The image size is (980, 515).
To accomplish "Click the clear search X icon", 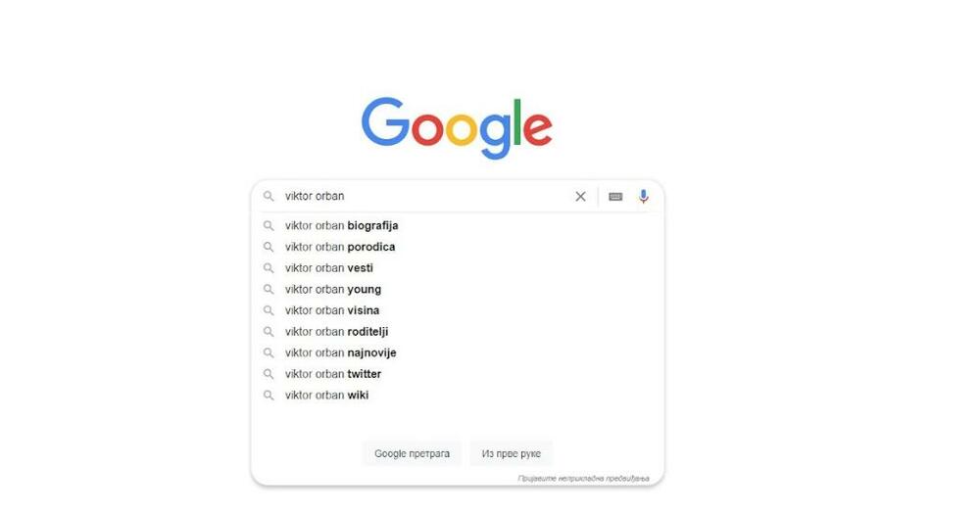I will click(x=580, y=197).
